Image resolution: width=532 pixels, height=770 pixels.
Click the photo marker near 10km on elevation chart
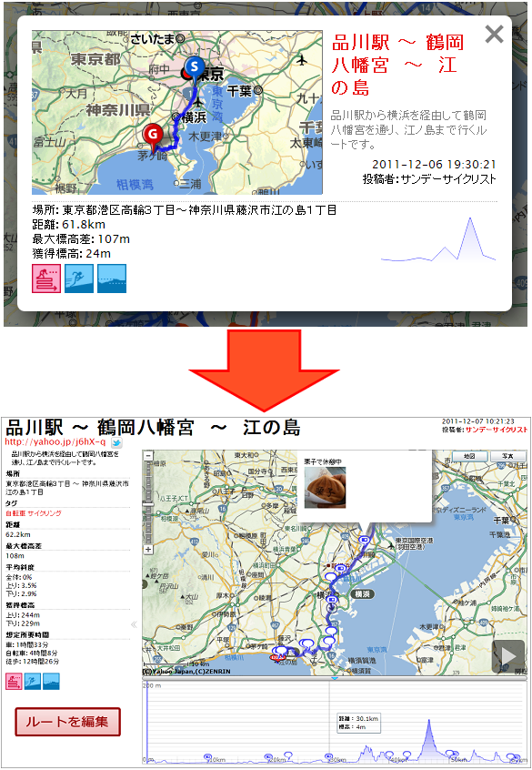[x=207, y=756]
